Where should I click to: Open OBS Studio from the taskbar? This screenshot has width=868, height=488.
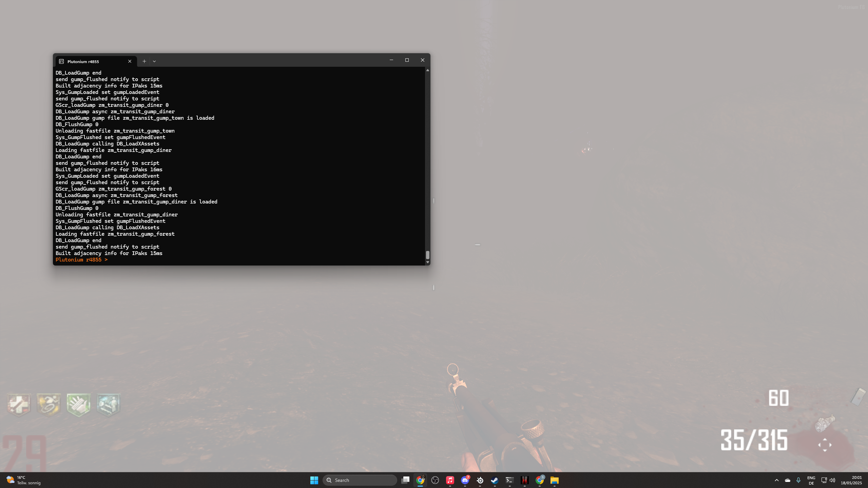coord(435,480)
